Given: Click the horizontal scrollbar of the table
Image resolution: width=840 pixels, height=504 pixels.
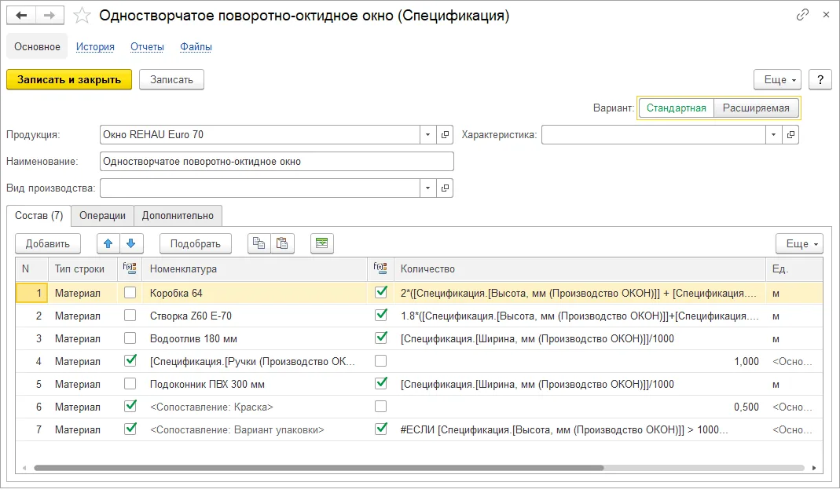Looking at the screenshot, I should tap(319, 468).
